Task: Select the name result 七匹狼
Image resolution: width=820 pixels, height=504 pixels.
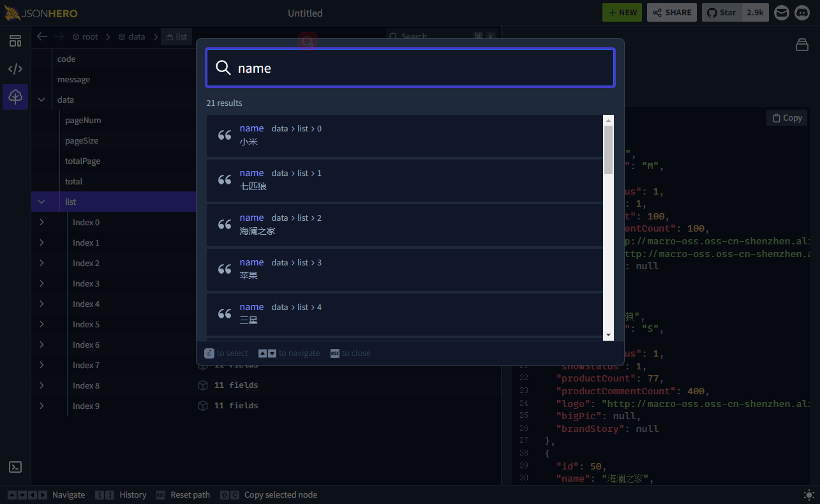Action: pyautogui.click(x=405, y=181)
